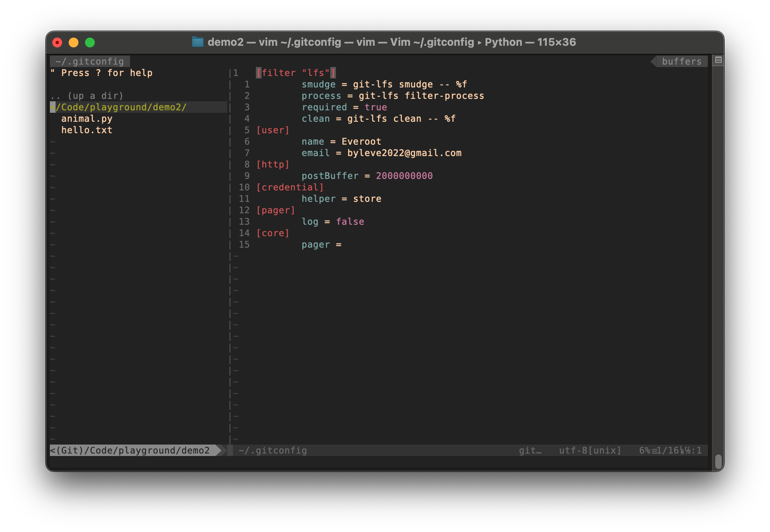This screenshot has height=532, width=770.
Task: Click the clean = git-lfs clean line
Action: click(x=378, y=118)
